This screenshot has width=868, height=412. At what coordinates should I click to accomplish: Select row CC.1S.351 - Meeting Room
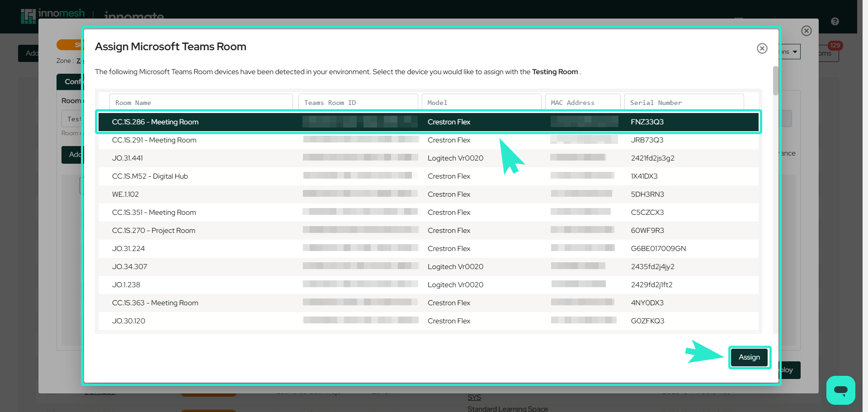point(428,213)
